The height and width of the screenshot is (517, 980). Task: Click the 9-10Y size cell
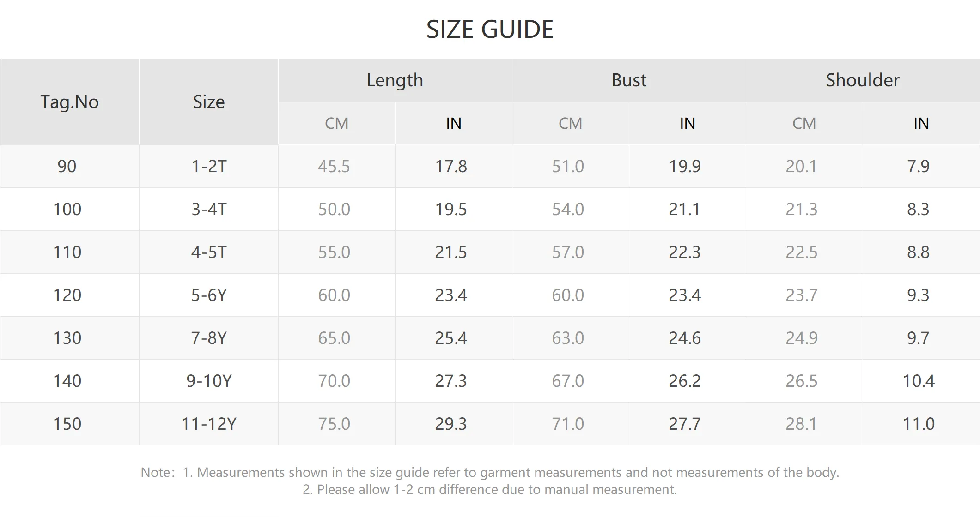(209, 381)
